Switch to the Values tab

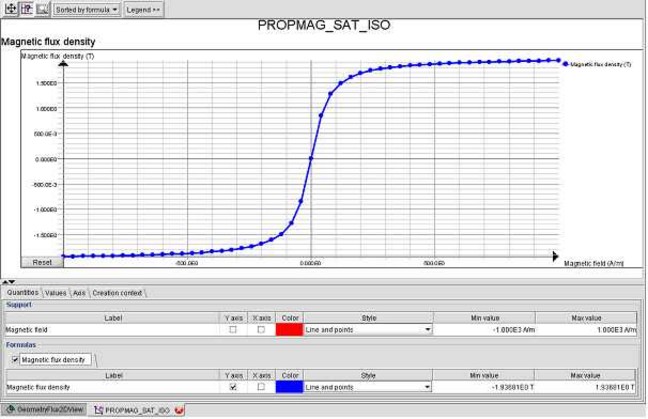(56, 293)
